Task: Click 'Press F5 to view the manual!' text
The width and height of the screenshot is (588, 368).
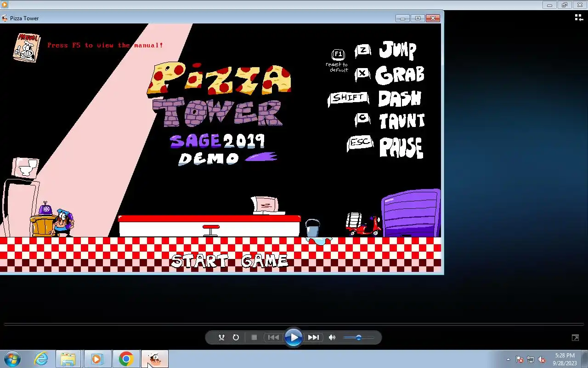Action: click(x=105, y=45)
